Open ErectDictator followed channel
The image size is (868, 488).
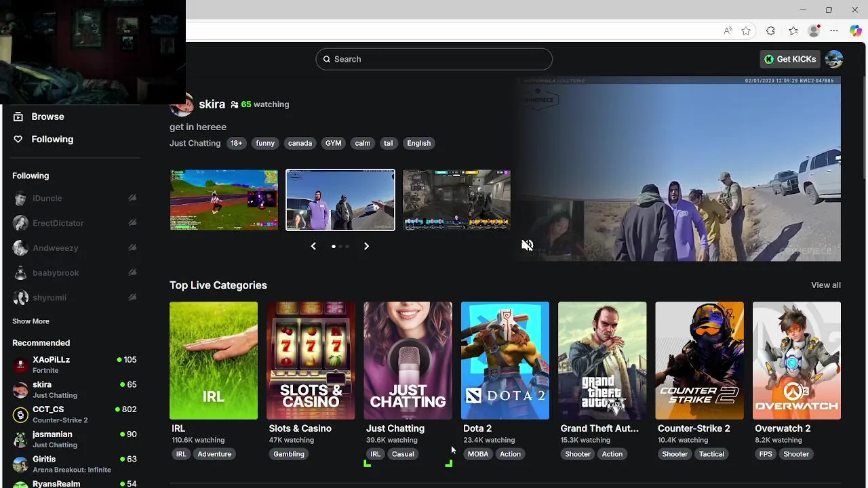75,223
